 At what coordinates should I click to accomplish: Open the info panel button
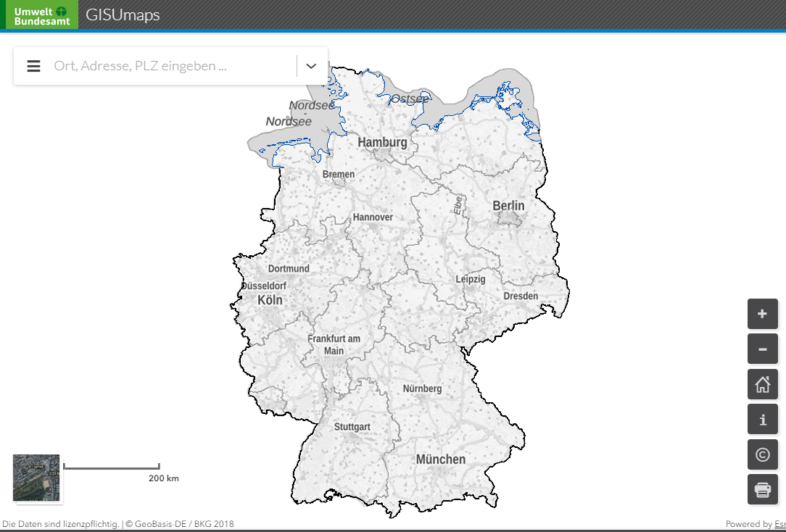(x=762, y=420)
